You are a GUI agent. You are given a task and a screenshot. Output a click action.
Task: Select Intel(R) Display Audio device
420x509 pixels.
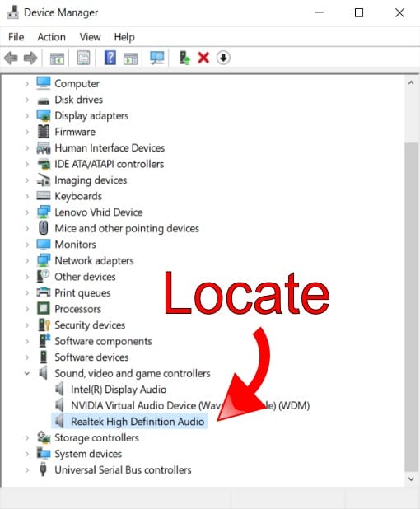point(119,390)
